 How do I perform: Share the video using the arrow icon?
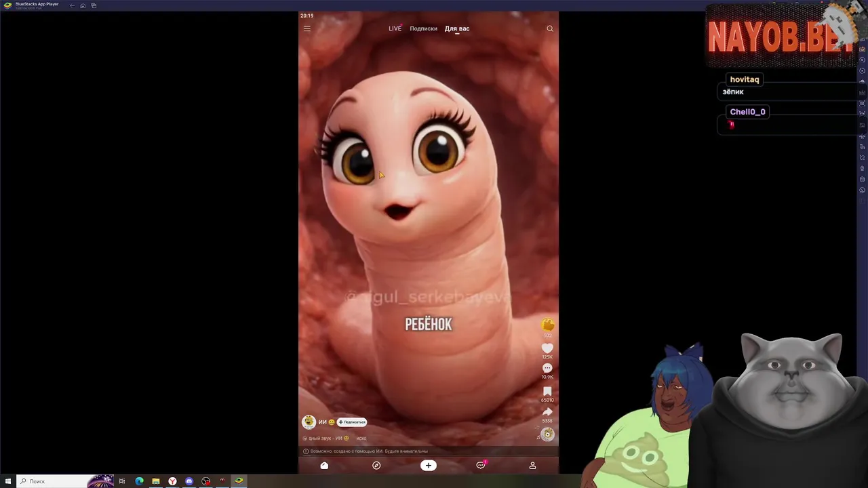click(x=547, y=411)
